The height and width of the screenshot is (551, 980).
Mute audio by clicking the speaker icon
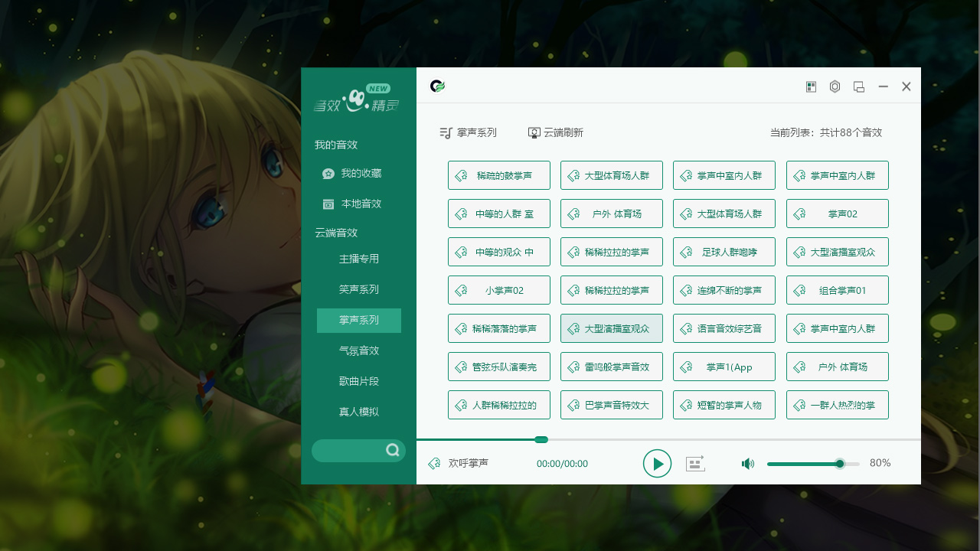747,463
